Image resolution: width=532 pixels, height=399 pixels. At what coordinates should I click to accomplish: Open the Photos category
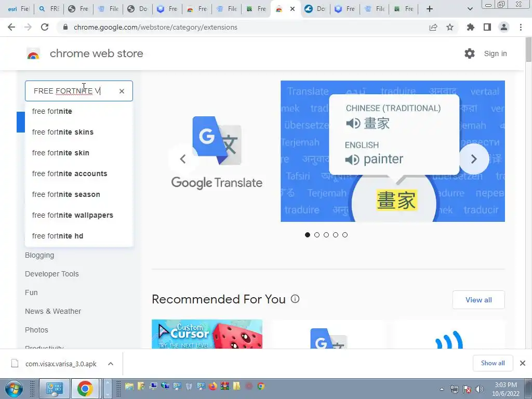tap(36, 330)
